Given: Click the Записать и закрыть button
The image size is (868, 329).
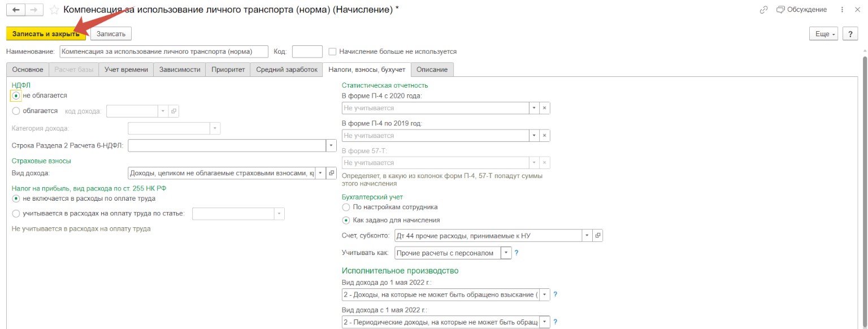Looking at the screenshot, I should pyautogui.click(x=46, y=34).
